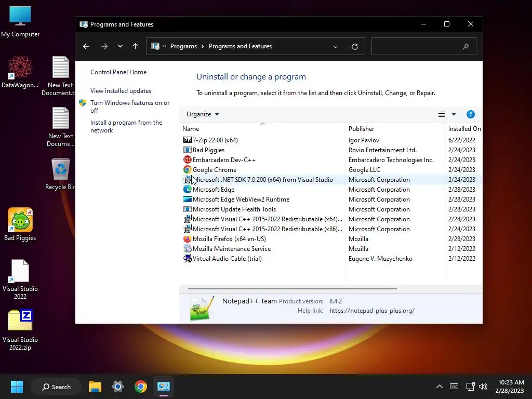The width and height of the screenshot is (532, 399).
Task: Click the view layout icon
Action: (442, 114)
